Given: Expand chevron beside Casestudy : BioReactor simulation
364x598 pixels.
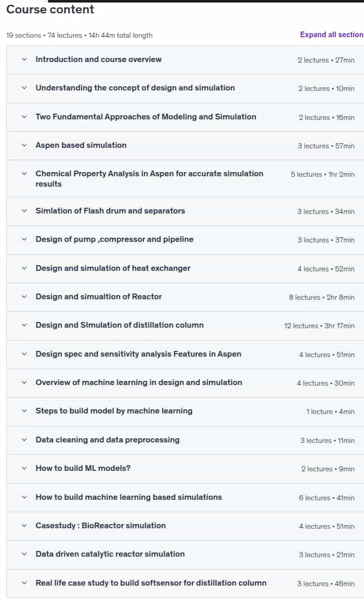Looking at the screenshot, I should point(24,526).
